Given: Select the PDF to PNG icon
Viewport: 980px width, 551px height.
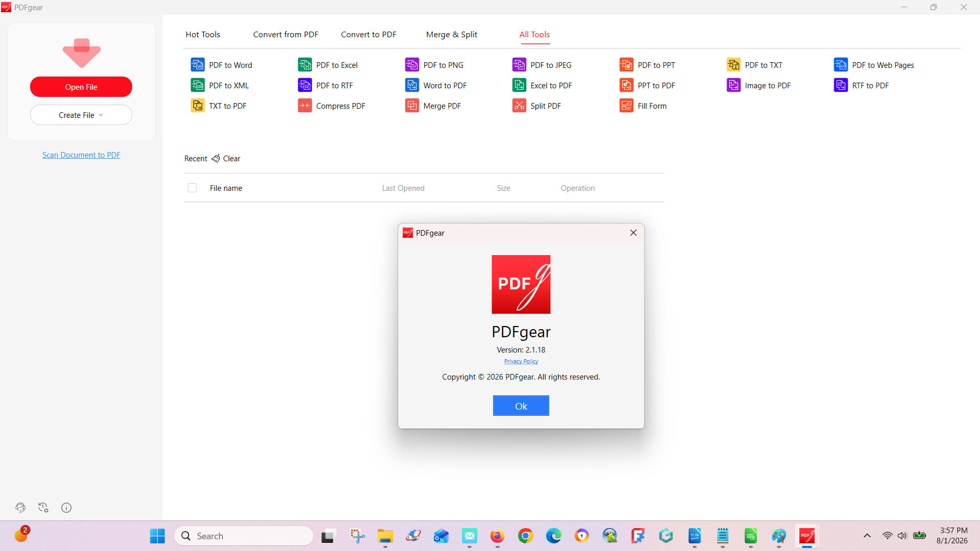Looking at the screenshot, I should [x=412, y=65].
